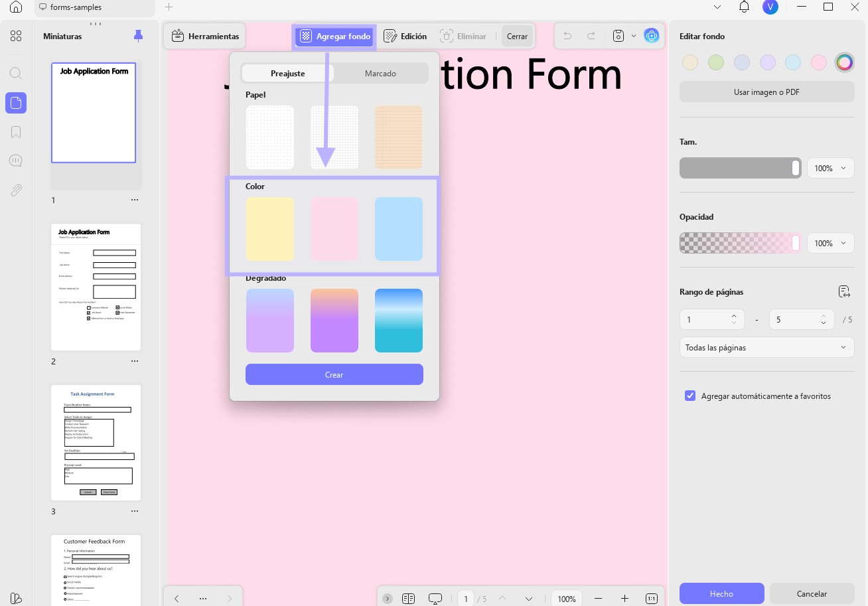Choose the blue Color preset

click(399, 229)
